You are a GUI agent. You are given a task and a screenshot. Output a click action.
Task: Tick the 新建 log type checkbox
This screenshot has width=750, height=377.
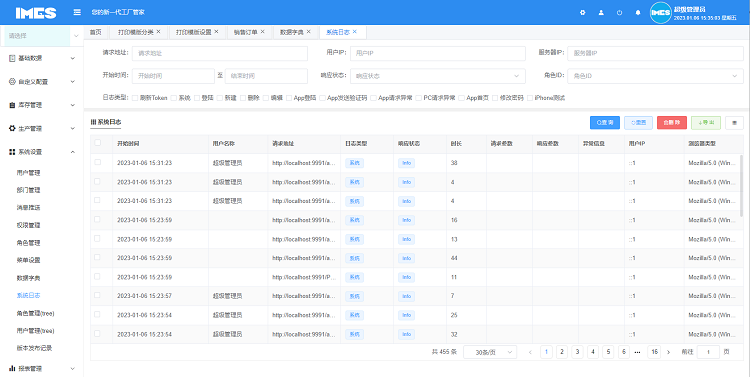click(x=220, y=98)
